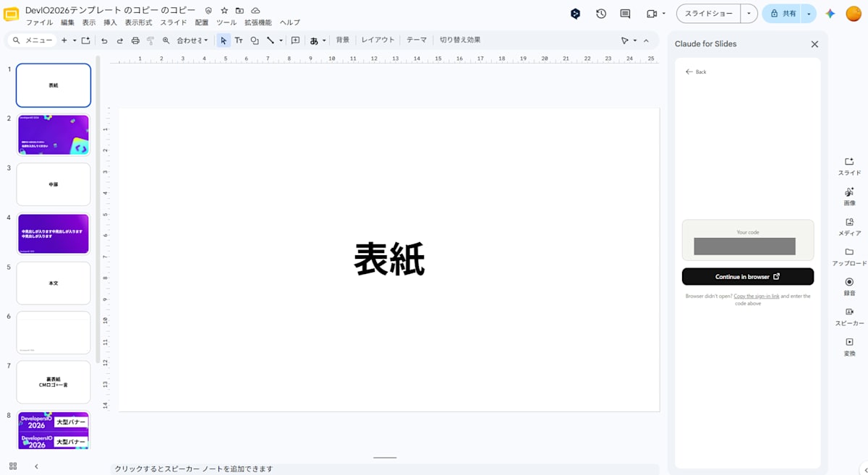Open the comments history icon

[625, 14]
